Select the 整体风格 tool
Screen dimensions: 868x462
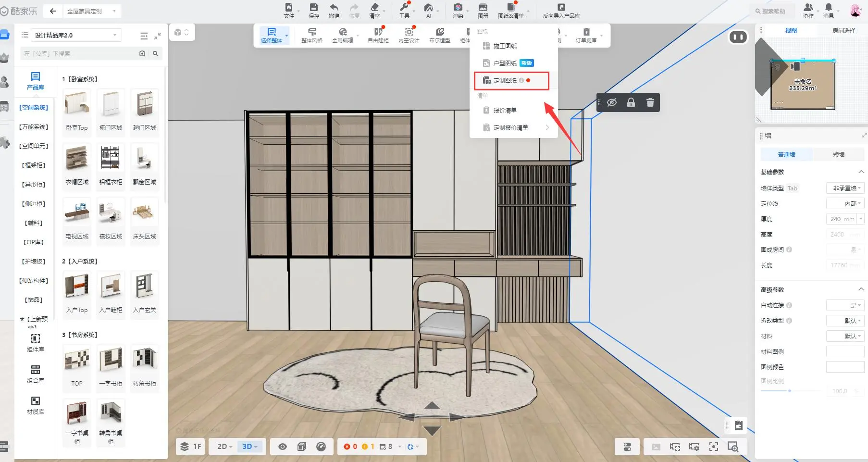[312, 35]
